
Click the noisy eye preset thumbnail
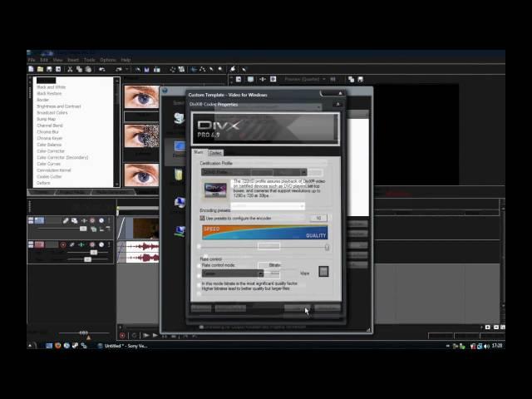(142, 136)
